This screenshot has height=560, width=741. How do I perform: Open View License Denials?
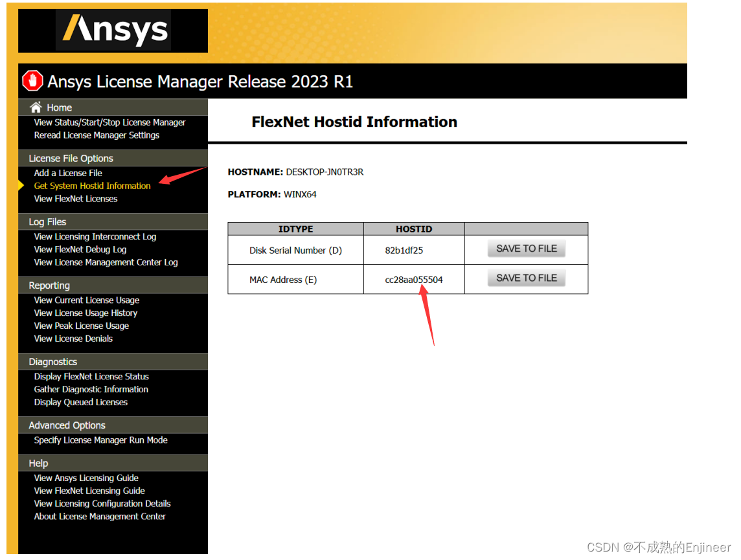click(x=73, y=339)
